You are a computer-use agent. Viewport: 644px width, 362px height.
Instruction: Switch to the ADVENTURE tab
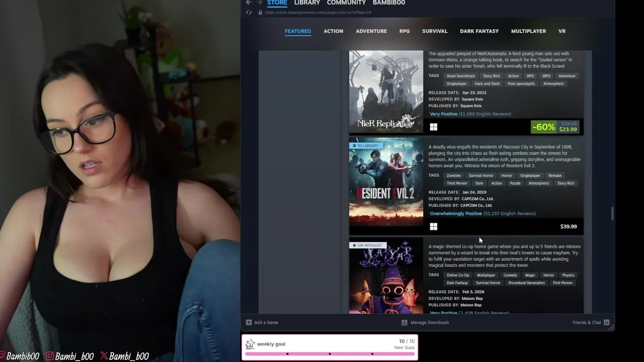pos(371,31)
